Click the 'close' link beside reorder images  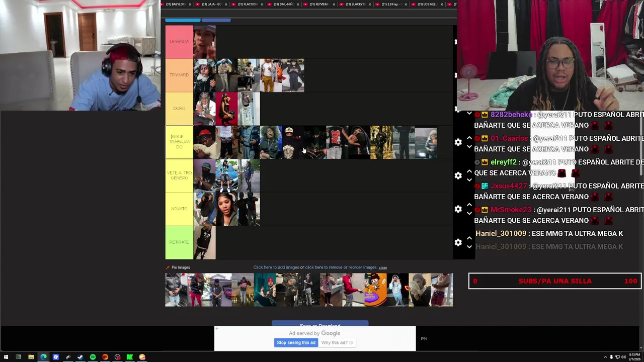[x=383, y=267]
